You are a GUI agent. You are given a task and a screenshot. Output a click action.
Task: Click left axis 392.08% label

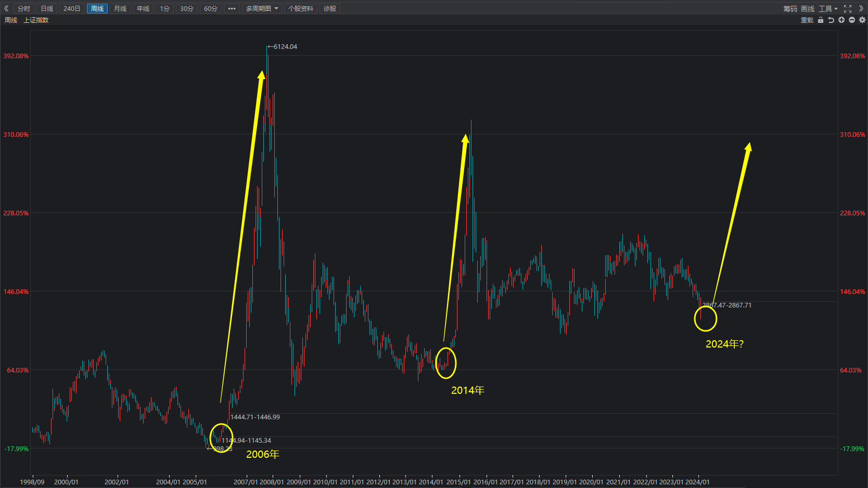point(16,56)
